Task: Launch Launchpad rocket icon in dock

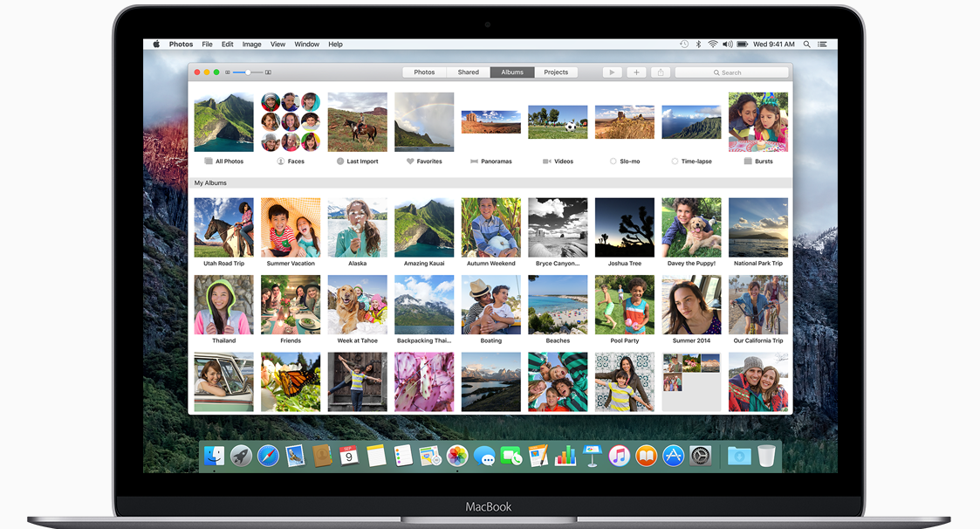Action: tap(241, 456)
